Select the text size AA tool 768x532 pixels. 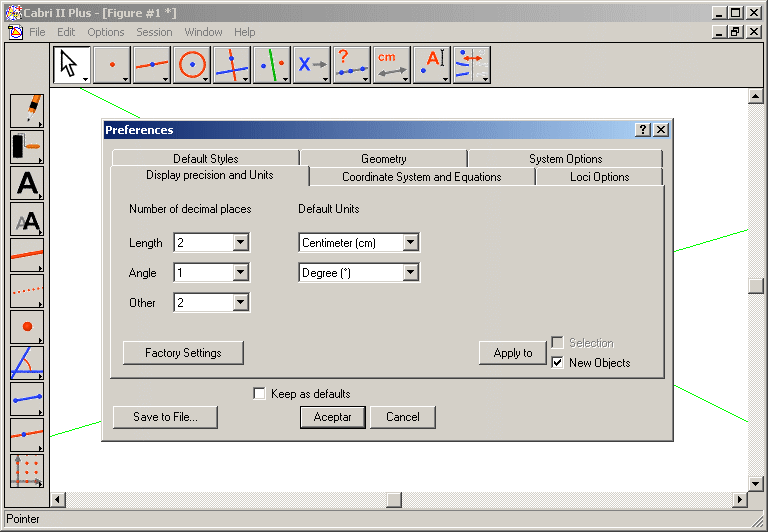[x=27, y=219]
